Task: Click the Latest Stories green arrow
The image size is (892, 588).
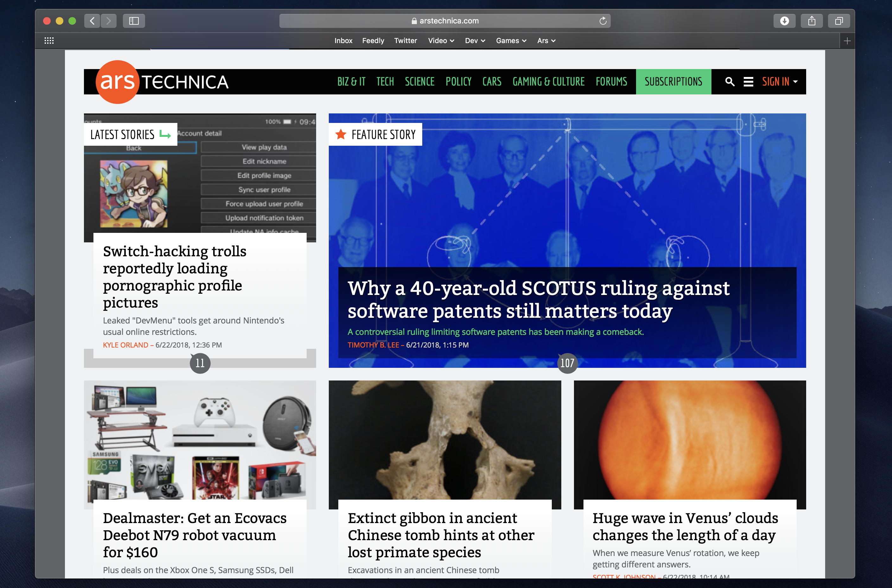Action: point(165,134)
